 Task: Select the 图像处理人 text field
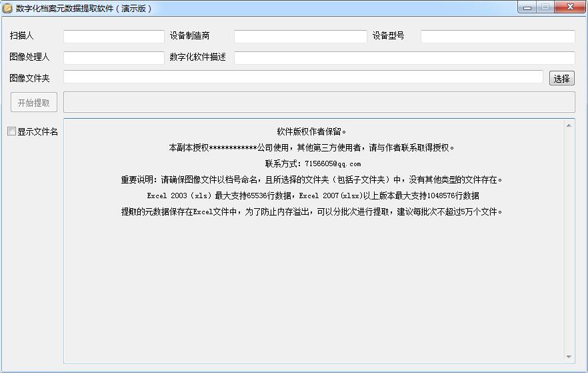click(x=114, y=58)
